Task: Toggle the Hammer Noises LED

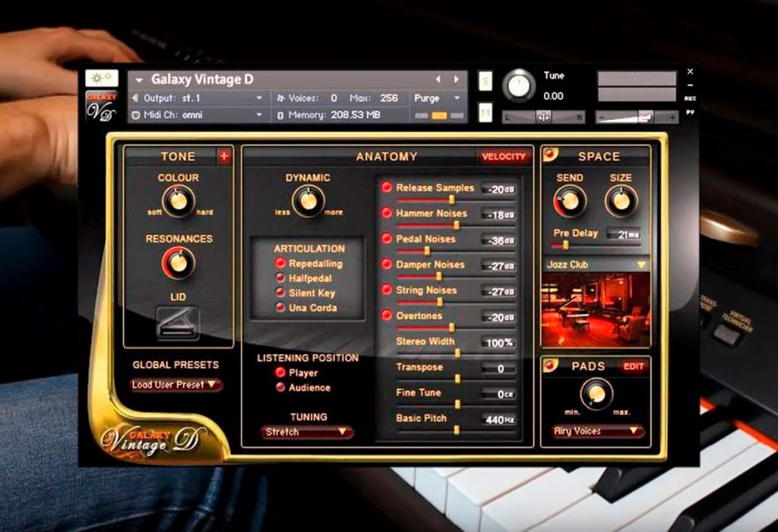Action: 387,213
